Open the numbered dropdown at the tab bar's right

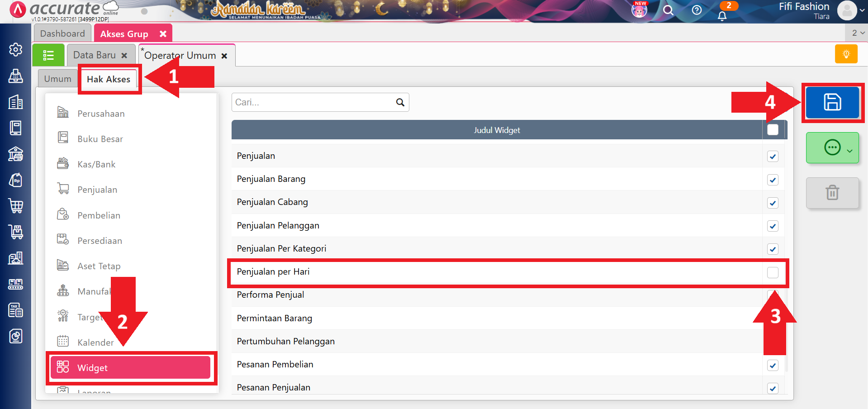click(856, 33)
